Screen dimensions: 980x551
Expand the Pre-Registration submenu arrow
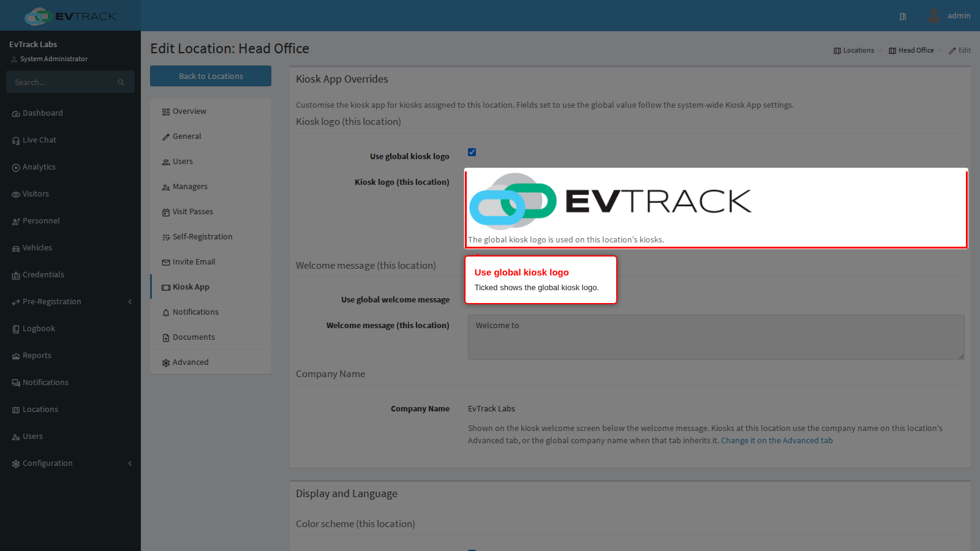(x=130, y=302)
